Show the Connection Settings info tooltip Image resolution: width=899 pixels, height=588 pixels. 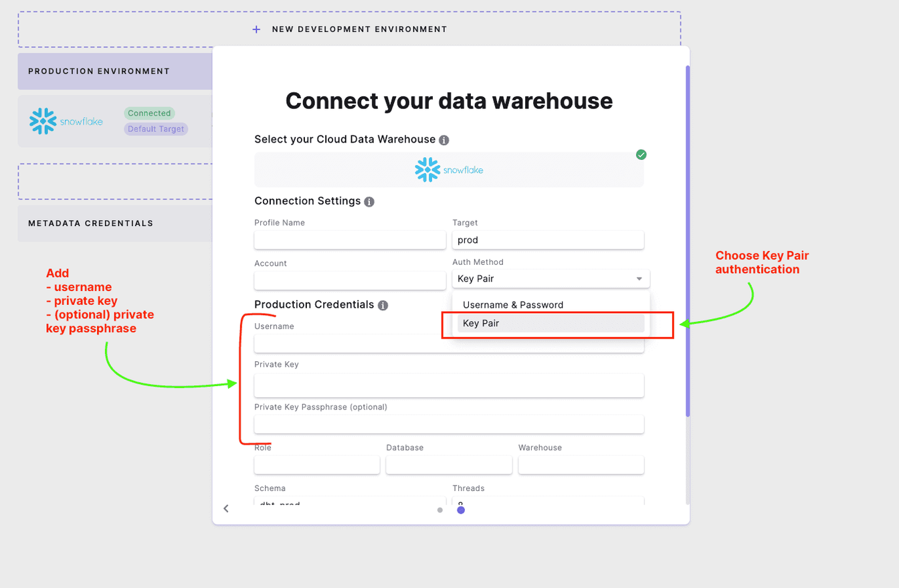pos(369,201)
